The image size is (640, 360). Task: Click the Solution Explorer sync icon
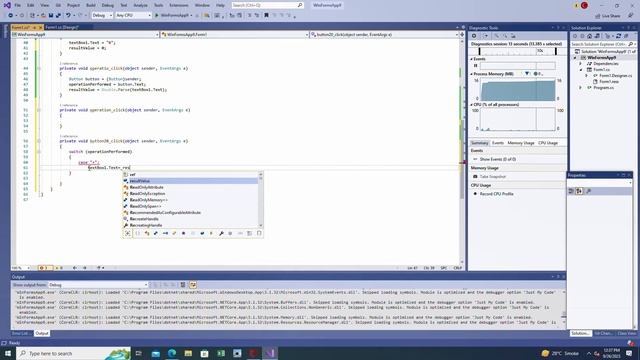[618, 36]
